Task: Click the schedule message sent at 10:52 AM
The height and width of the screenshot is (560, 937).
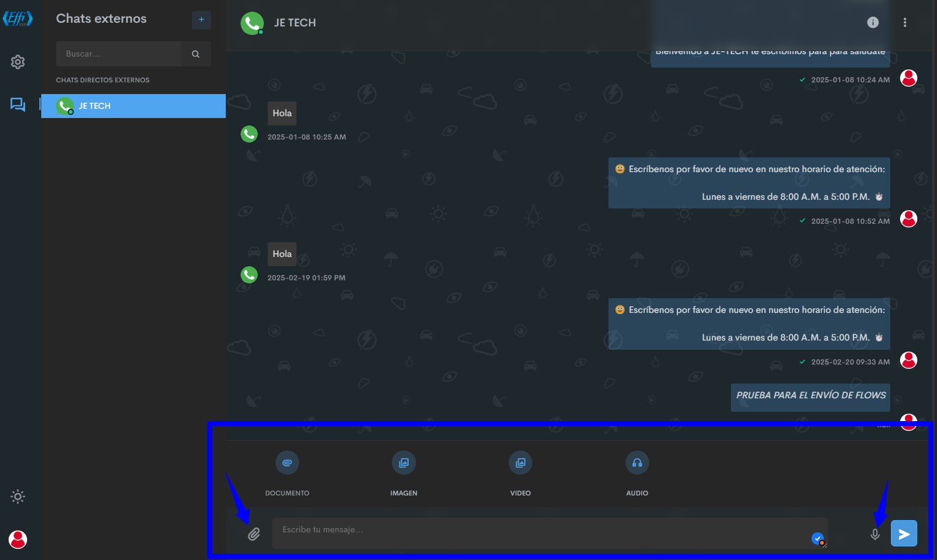Action: click(749, 183)
